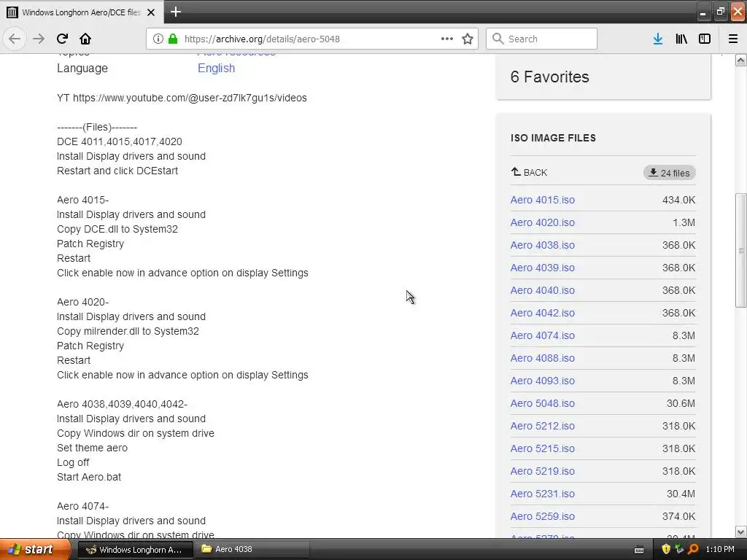Click the orange magnifier tray icon
Viewport: 747px width, 560px height.
(693, 550)
